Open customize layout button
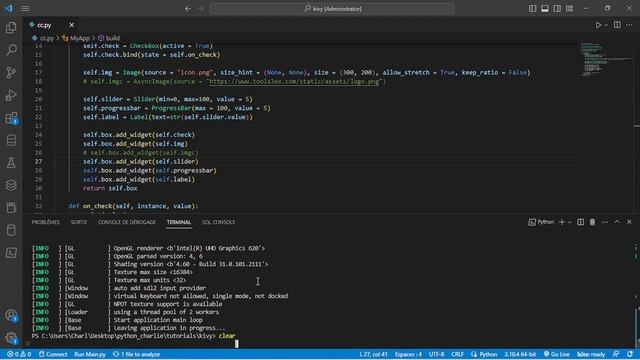Image resolution: width=640 pixels, height=360 pixels. click(569, 9)
